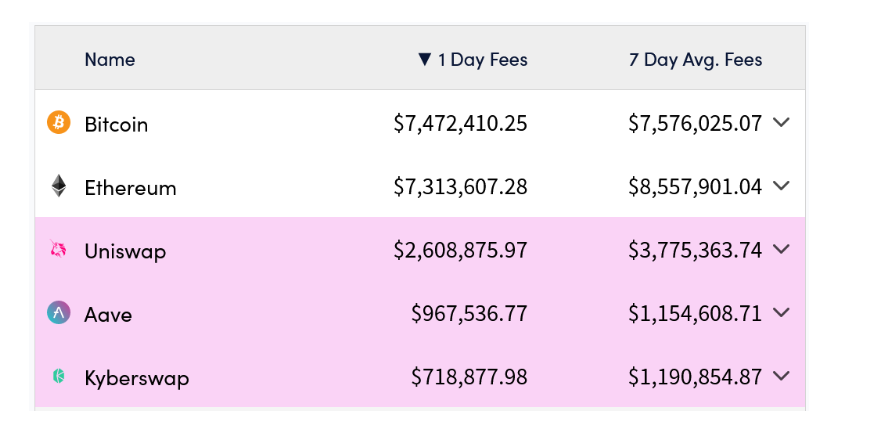Click the Kyberswap logo icon
The height and width of the screenshot is (425, 887).
[x=59, y=376]
